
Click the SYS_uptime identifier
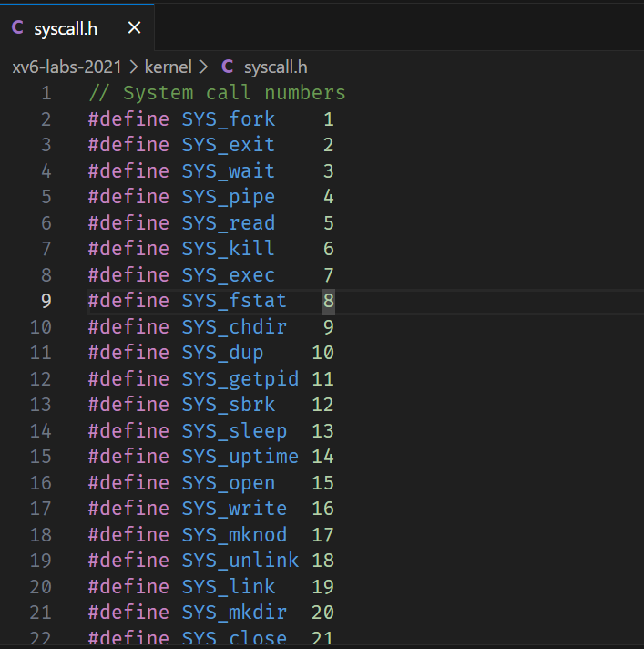(240, 457)
